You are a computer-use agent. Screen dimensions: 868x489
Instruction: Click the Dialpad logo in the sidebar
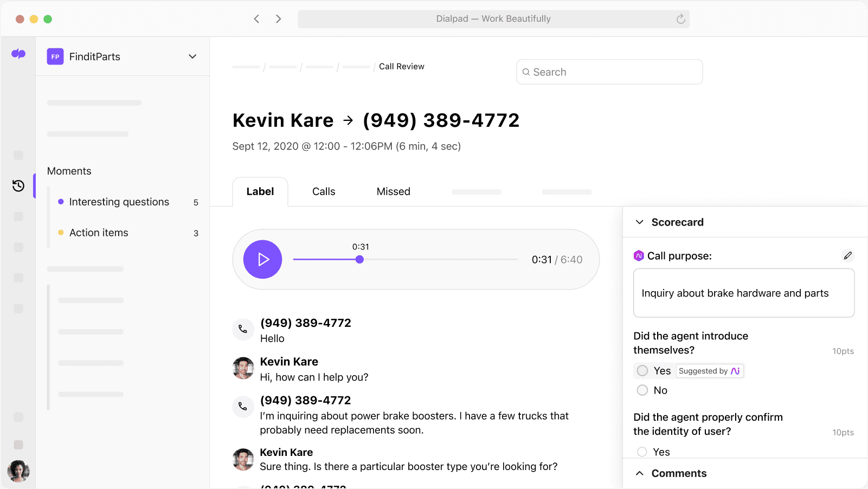[18, 54]
